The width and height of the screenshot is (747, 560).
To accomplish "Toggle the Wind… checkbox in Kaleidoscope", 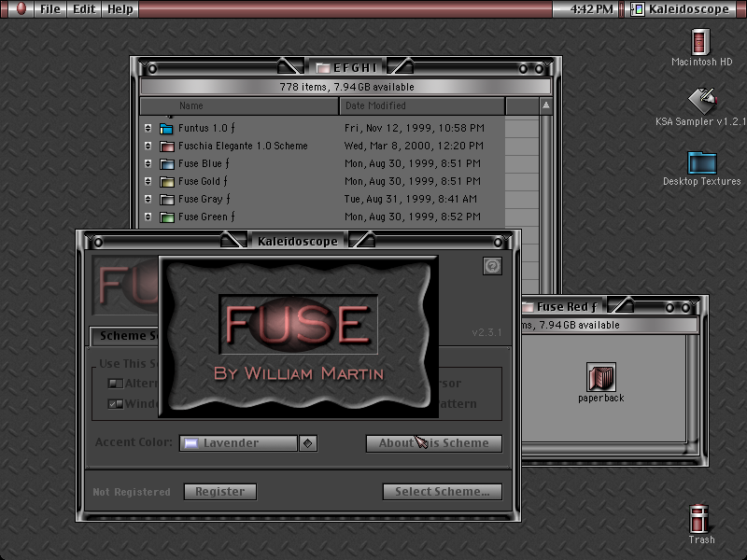I will 116,404.
